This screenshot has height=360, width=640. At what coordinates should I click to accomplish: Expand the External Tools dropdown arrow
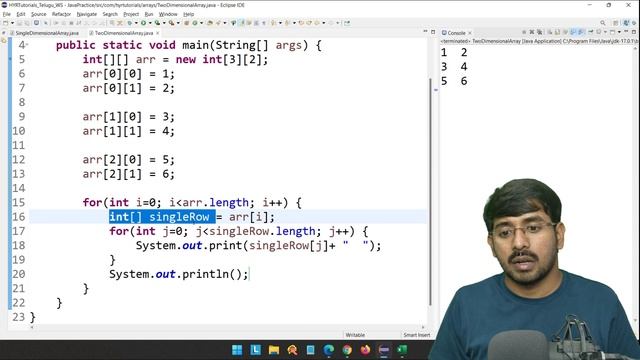click(x=178, y=23)
